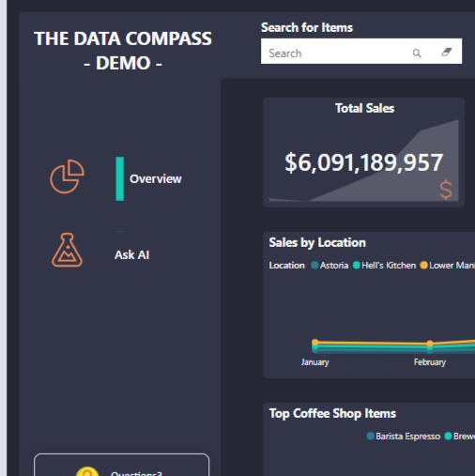Click the February data point on chart

point(430,344)
